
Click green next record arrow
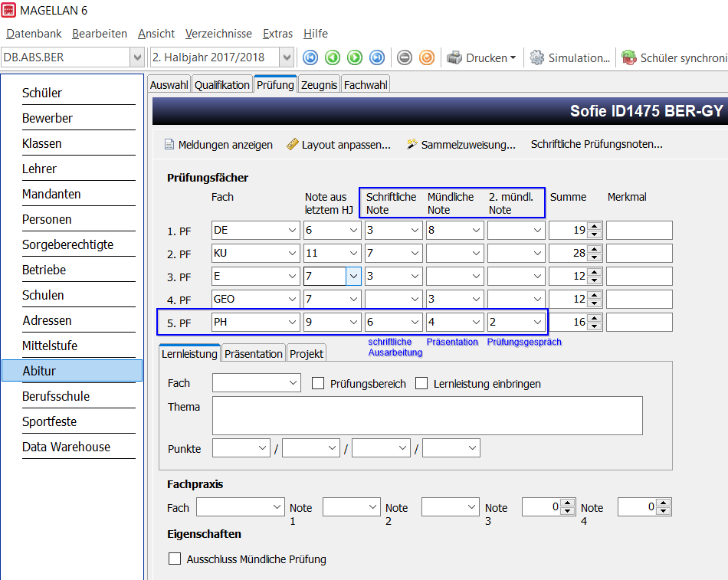click(x=355, y=57)
